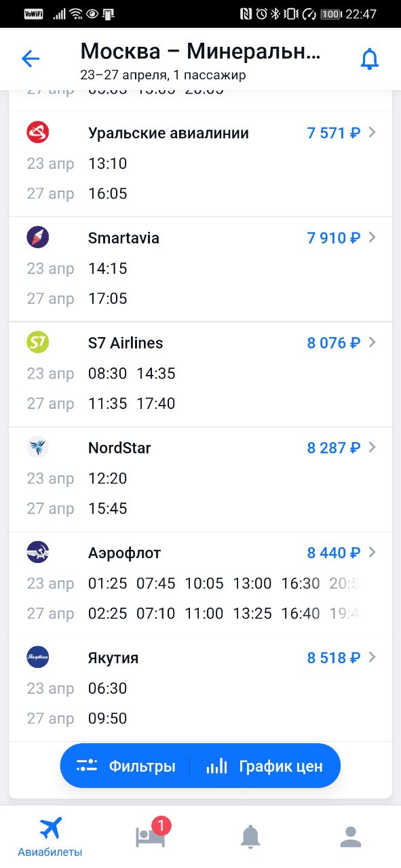Open the Авиабилеты tab
The width and height of the screenshot is (401, 868).
click(x=50, y=837)
